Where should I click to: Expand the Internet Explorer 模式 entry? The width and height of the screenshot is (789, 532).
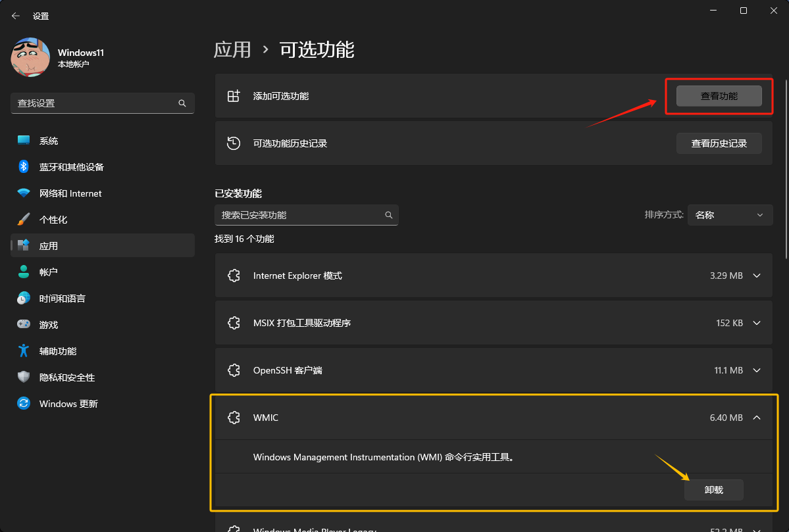757,276
